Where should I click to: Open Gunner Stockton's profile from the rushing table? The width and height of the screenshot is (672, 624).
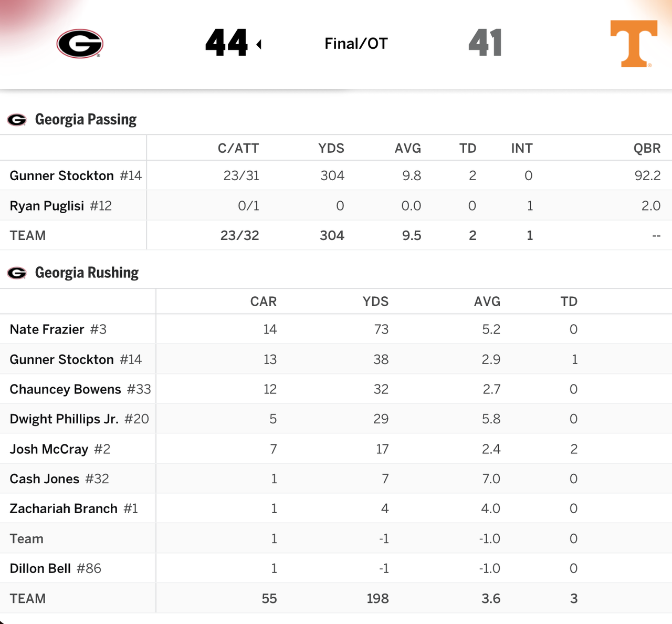[61, 359]
